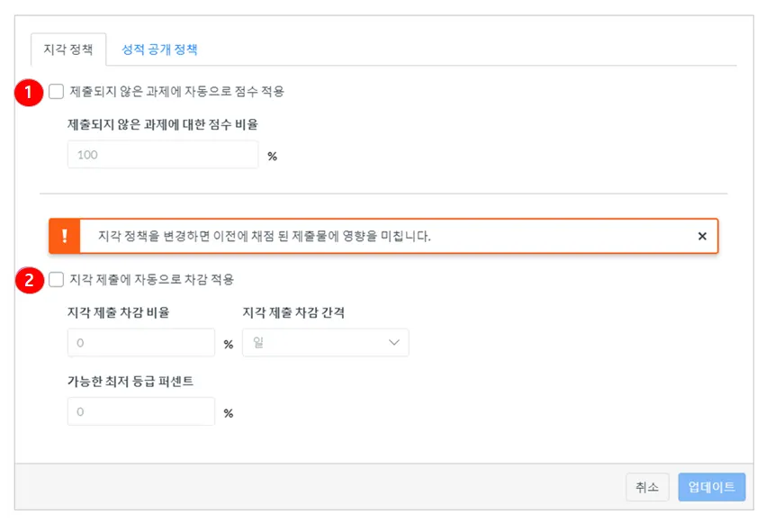The width and height of the screenshot is (784, 532).
Task: Click the red number 2 badge
Action: click(31, 280)
